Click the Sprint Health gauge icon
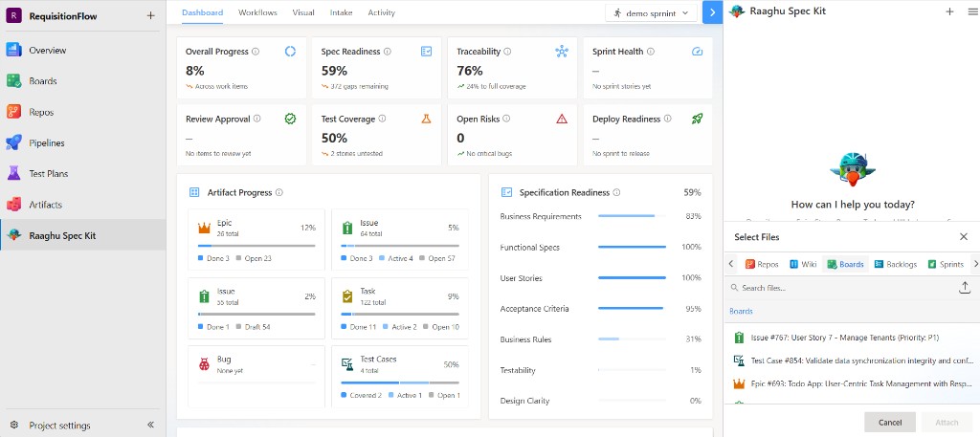The width and height of the screenshot is (980, 437). coord(698,52)
